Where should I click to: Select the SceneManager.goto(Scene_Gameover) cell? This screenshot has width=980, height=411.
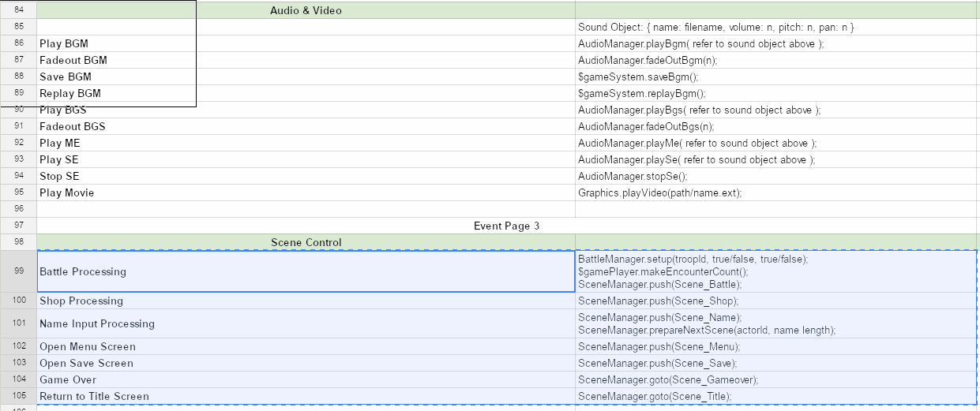776,379
